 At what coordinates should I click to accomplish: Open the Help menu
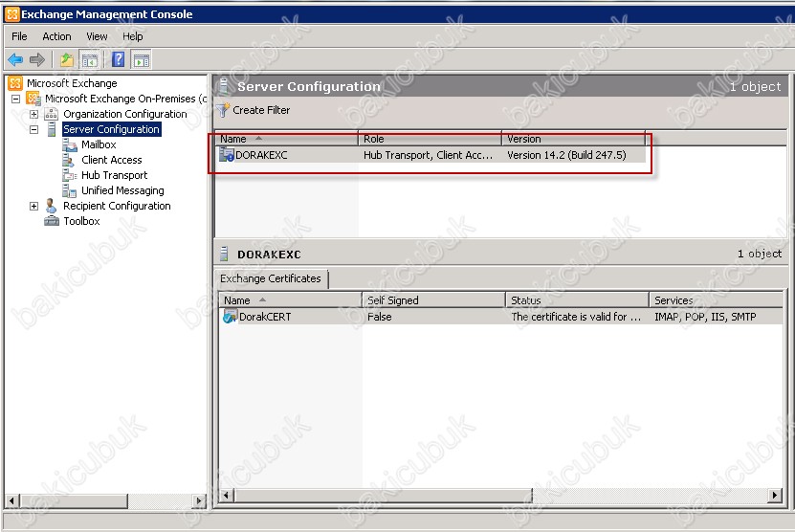click(133, 36)
